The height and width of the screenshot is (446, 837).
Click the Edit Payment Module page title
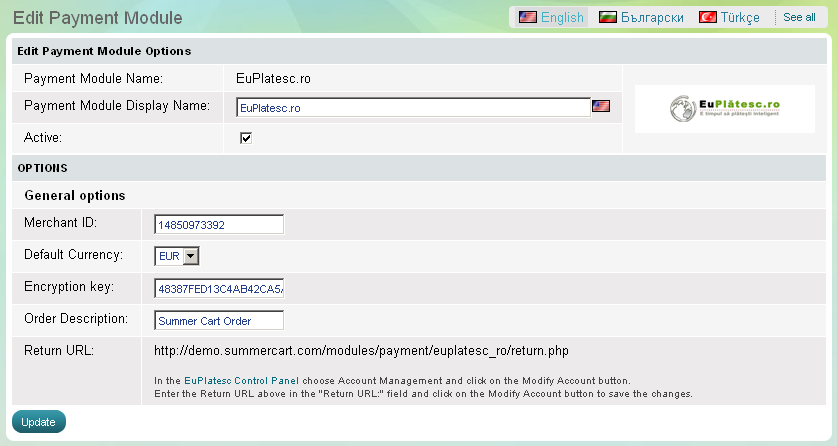[97, 18]
